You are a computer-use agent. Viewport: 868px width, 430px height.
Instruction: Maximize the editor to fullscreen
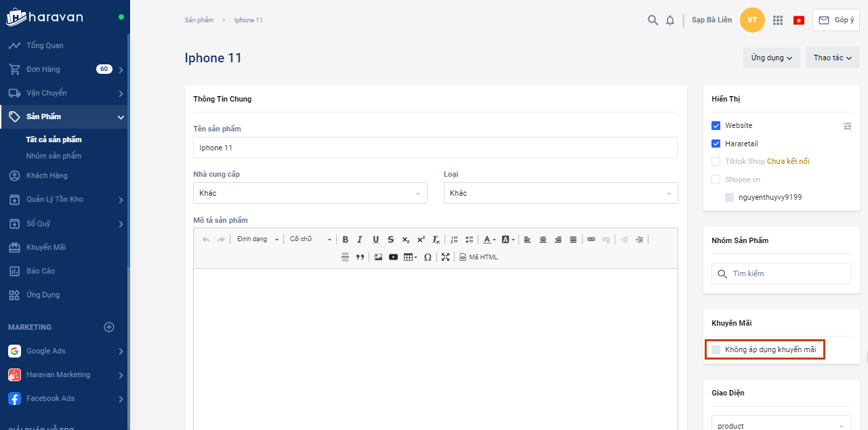pos(445,257)
